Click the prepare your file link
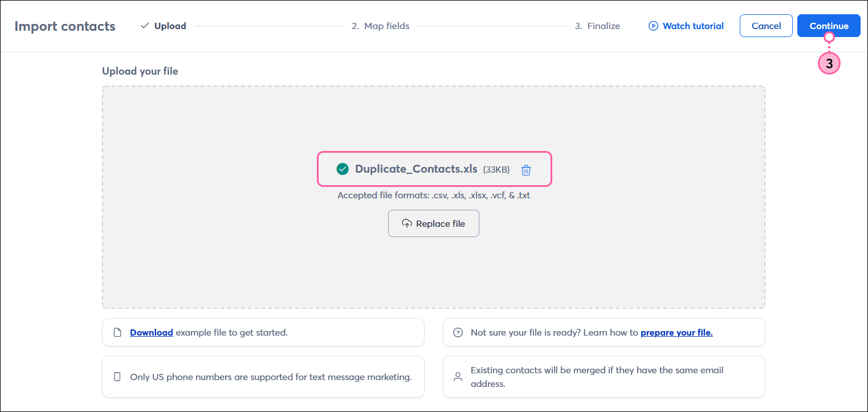This screenshot has width=868, height=412. click(677, 332)
